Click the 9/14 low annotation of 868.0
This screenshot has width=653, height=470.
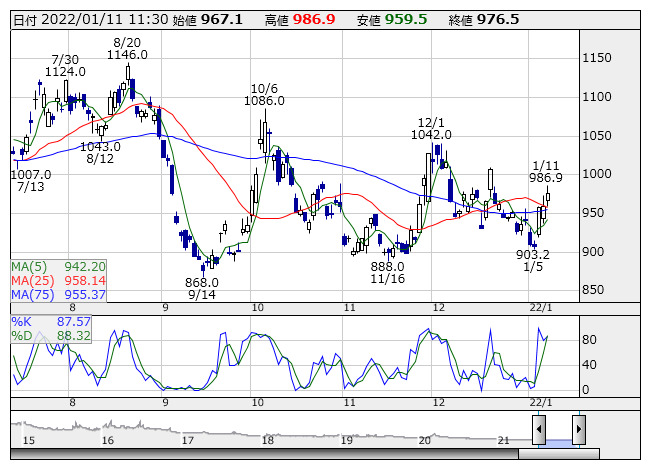pos(201,289)
